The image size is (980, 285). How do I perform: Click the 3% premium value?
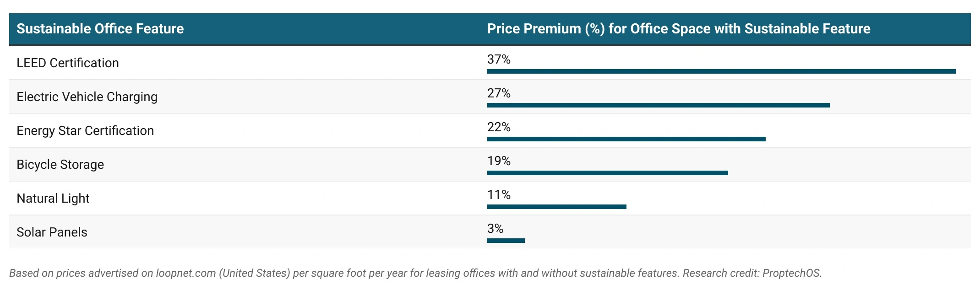coord(495,229)
